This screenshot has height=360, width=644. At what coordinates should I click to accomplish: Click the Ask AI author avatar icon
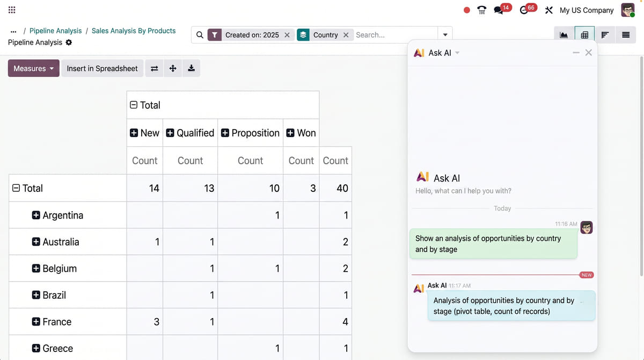[x=419, y=289]
